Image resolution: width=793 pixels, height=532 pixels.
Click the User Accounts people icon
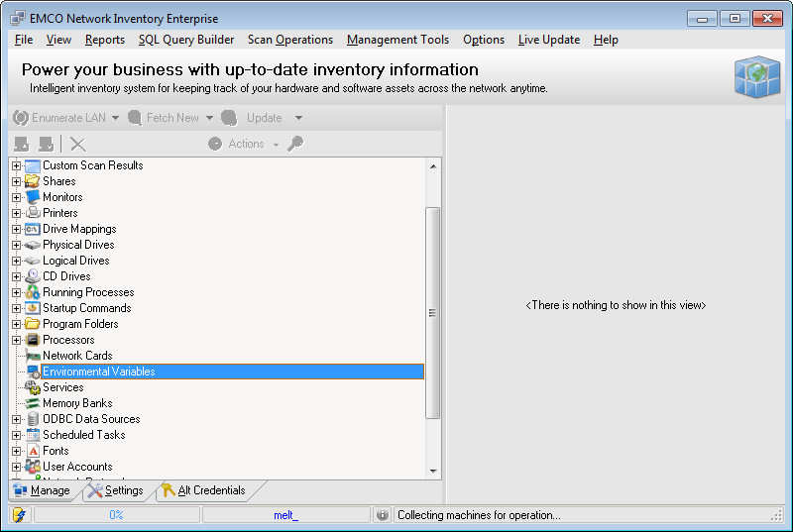point(33,467)
